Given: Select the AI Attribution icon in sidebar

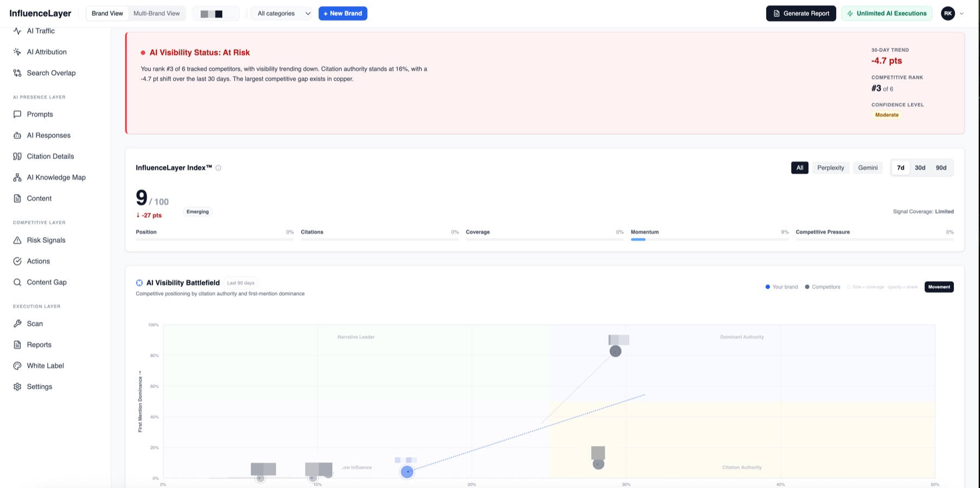Looking at the screenshot, I should (x=17, y=52).
